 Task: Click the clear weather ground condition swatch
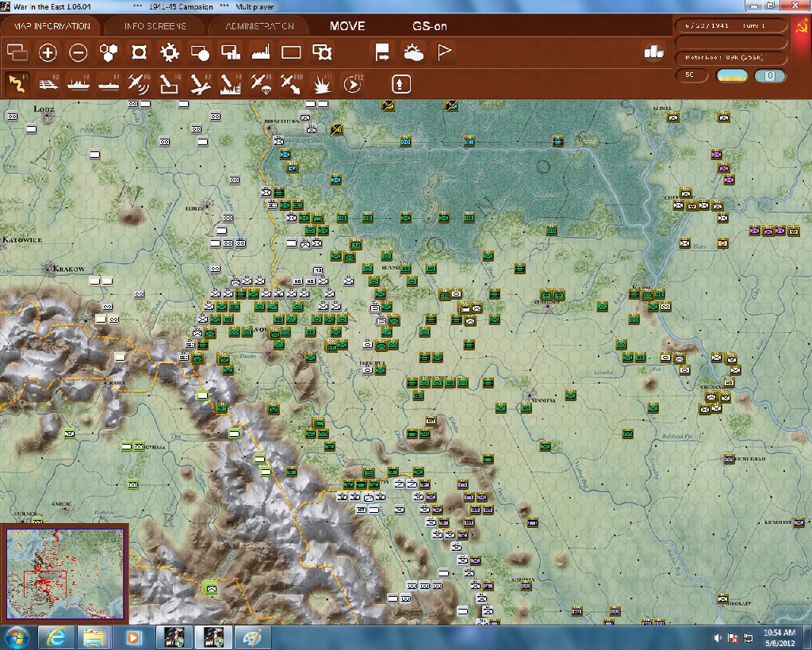tap(731, 75)
